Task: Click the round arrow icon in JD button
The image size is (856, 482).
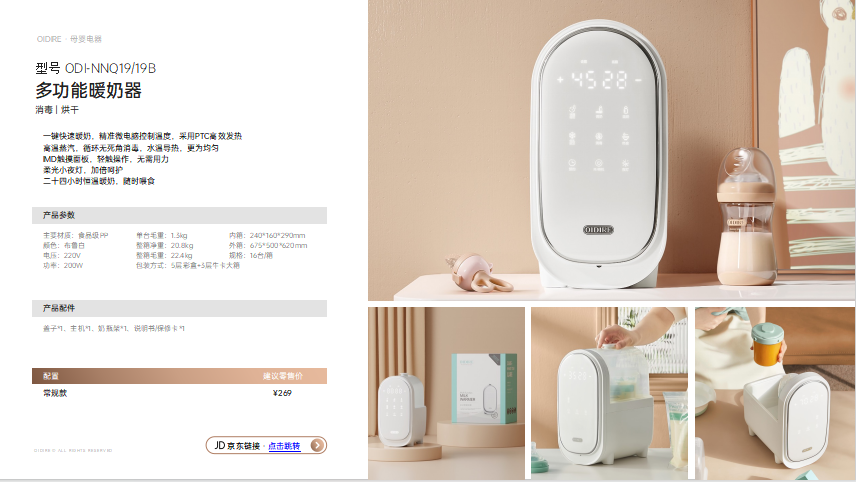Action: pyautogui.click(x=317, y=445)
